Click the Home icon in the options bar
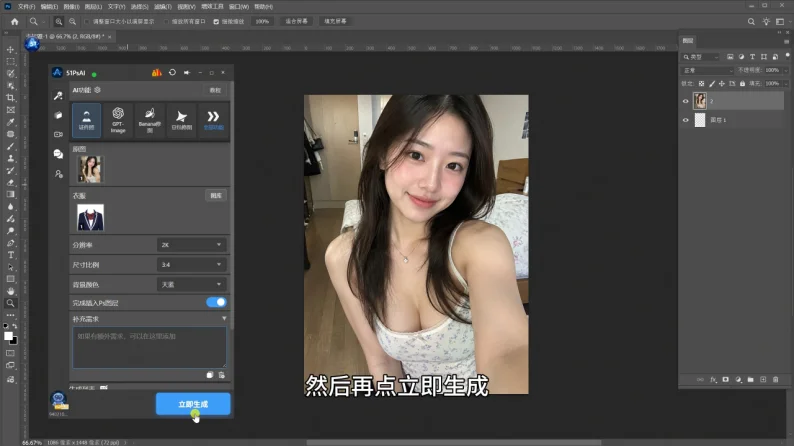This screenshot has width=794, height=447. [x=15, y=22]
